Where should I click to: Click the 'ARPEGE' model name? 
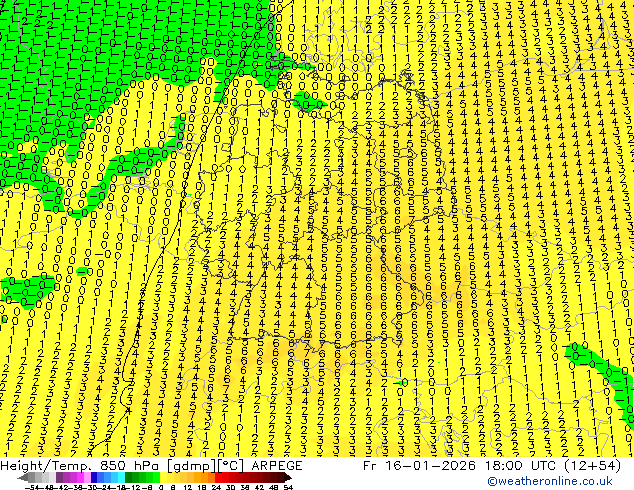click(x=277, y=466)
